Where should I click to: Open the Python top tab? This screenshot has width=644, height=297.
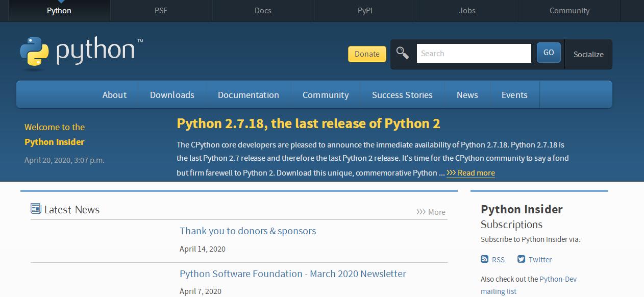[59, 10]
